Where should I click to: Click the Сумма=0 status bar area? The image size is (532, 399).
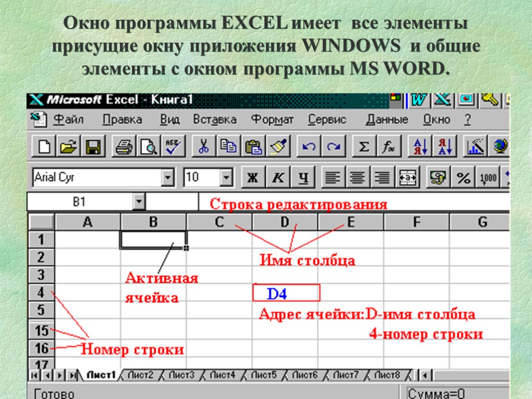(x=457, y=393)
